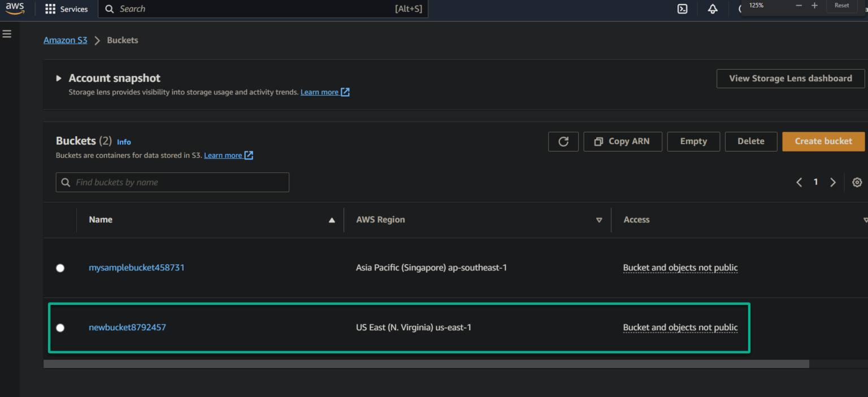This screenshot has height=397, width=868.
Task: Select the newbucket8792457 radio button
Action: pyautogui.click(x=60, y=328)
